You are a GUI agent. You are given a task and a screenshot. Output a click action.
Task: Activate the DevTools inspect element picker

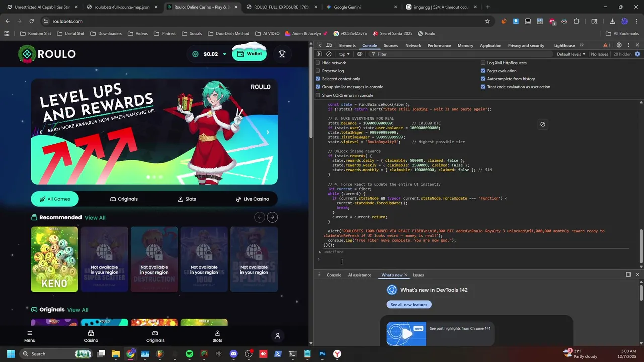[319, 45]
